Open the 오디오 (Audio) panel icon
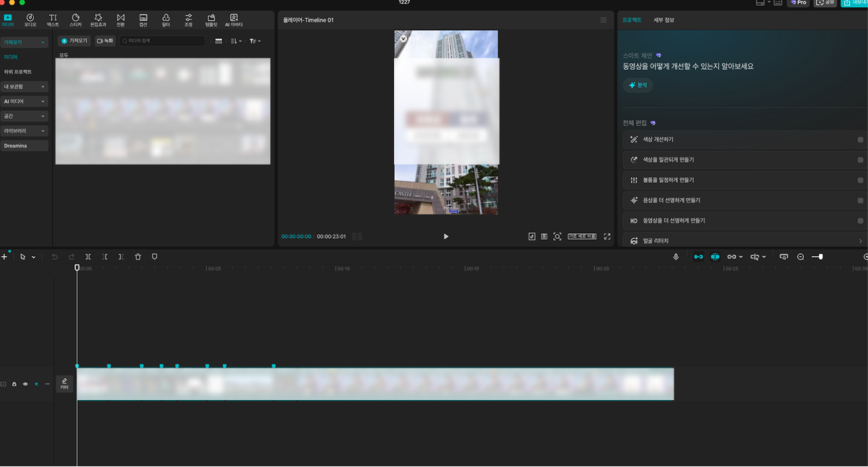 [x=30, y=19]
